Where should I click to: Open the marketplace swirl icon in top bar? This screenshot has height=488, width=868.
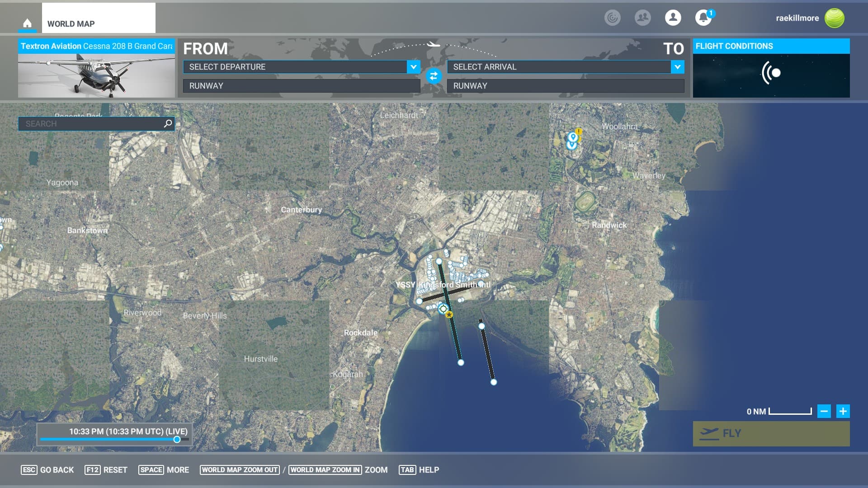613,18
